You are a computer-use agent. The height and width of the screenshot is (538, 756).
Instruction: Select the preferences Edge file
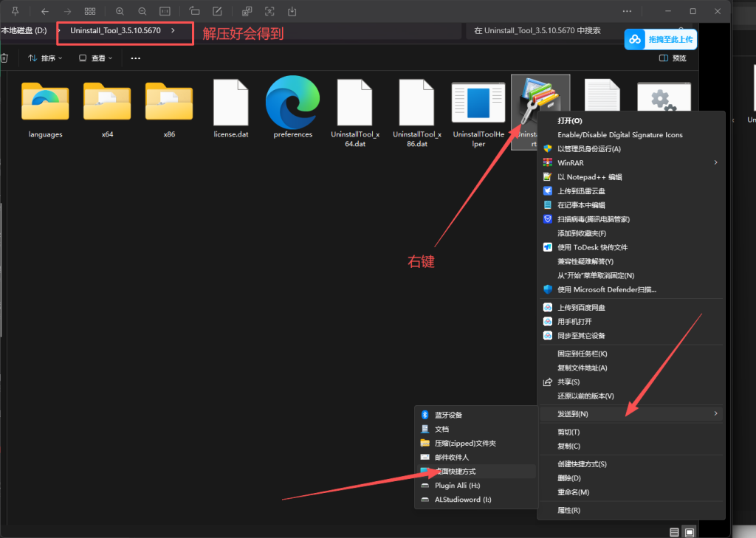tap(292, 108)
